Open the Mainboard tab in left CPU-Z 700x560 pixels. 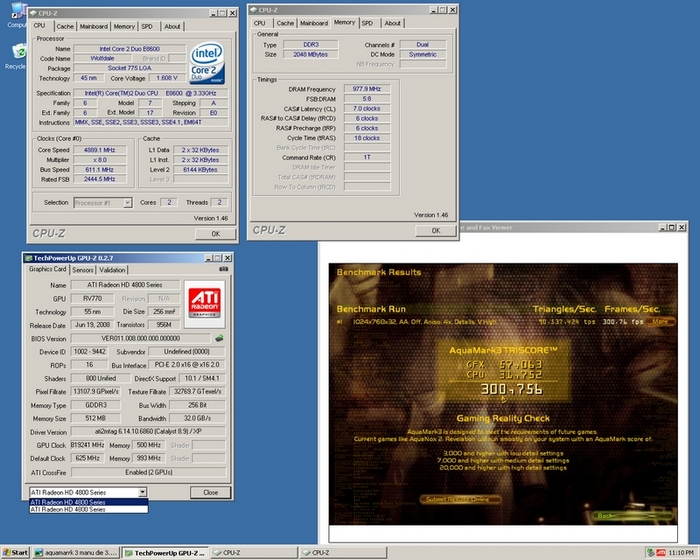point(94,26)
